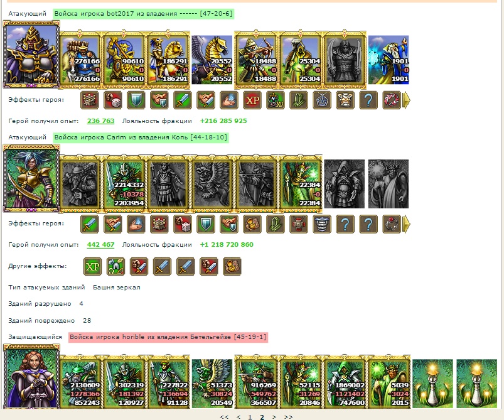Click the green ring effect icon for Carim

coord(276,224)
